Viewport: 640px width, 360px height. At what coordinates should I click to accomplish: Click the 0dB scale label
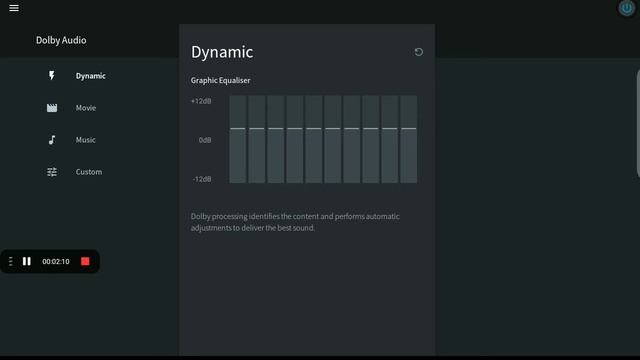point(205,140)
